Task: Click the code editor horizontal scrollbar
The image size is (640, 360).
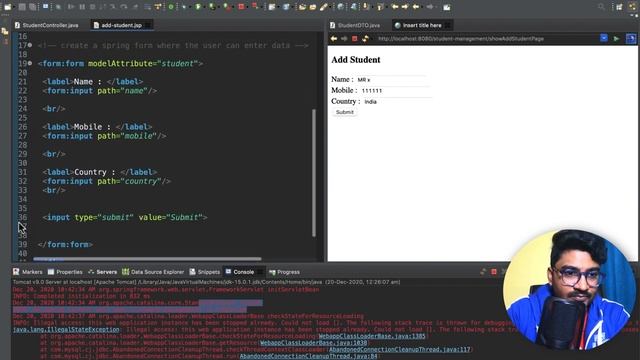Action: point(147,259)
